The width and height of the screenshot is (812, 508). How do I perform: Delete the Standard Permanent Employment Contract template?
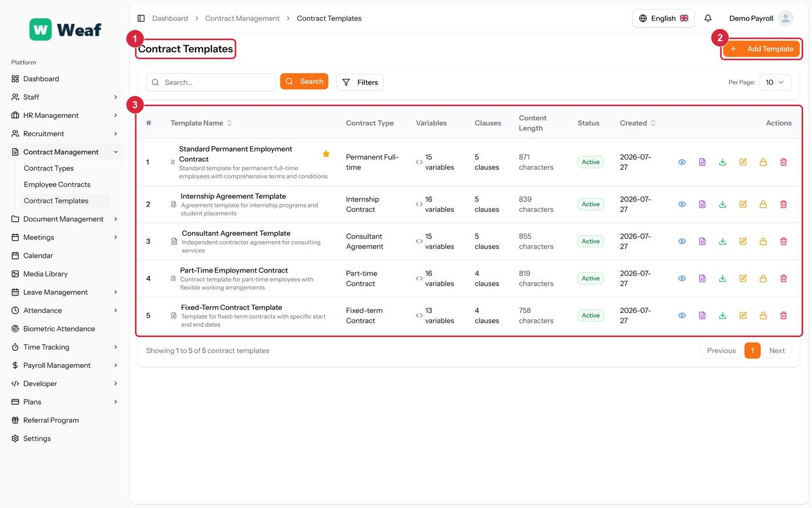(x=784, y=162)
